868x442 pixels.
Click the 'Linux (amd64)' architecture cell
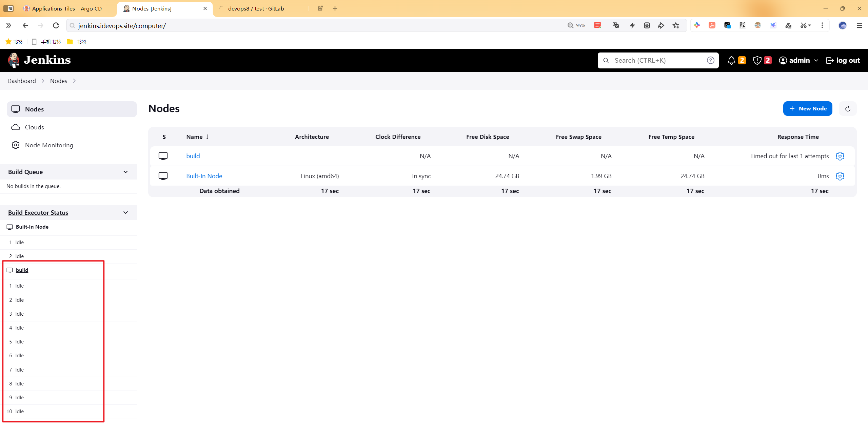pyautogui.click(x=320, y=176)
